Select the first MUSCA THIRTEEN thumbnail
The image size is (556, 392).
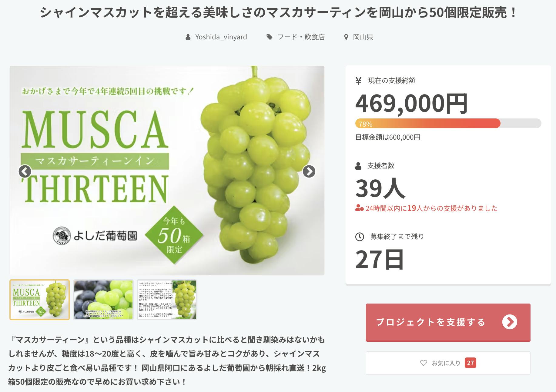[x=40, y=301]
